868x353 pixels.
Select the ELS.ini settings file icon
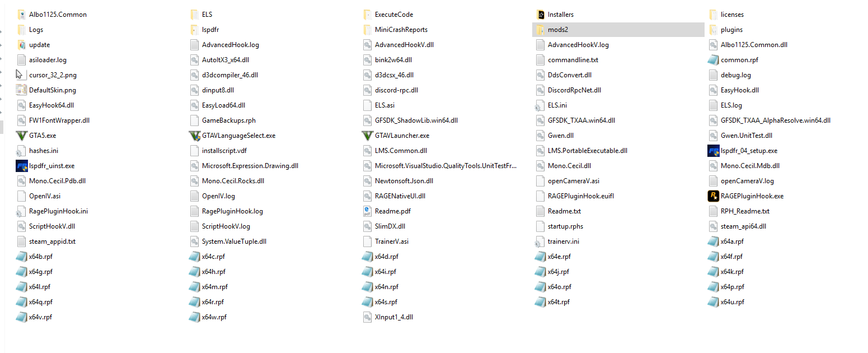click(x=540, y=105)
